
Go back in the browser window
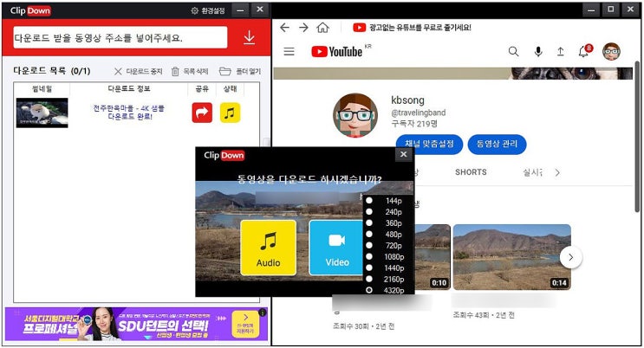click(x=284, y=28)
